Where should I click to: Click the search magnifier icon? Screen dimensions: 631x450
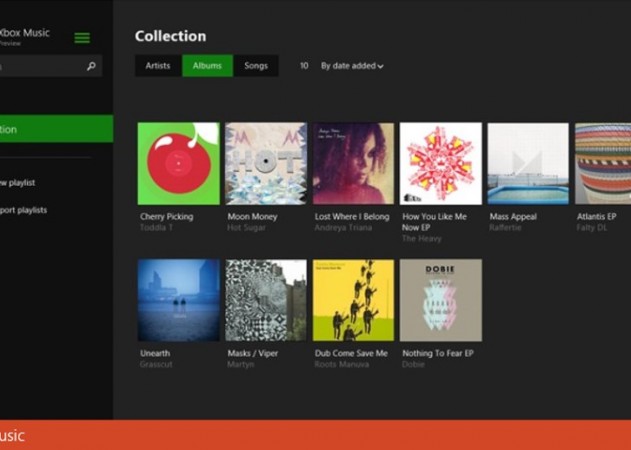[91, 66]
